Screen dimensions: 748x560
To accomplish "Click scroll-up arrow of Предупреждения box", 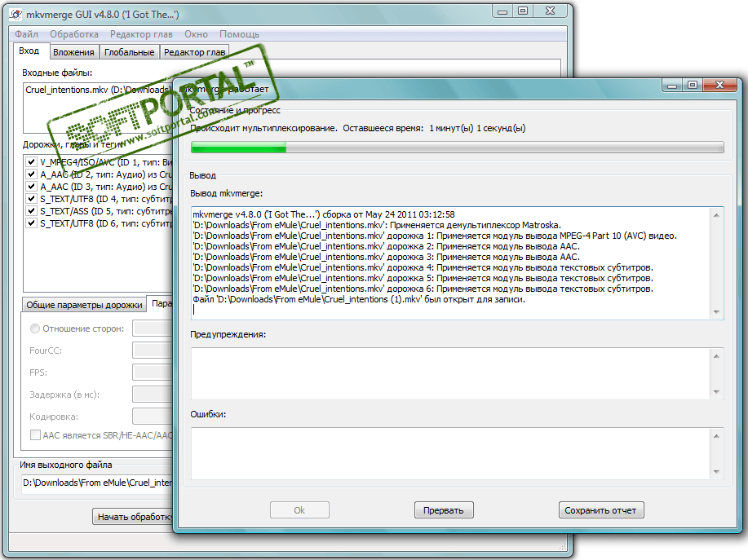I will (x=716, y=355).
